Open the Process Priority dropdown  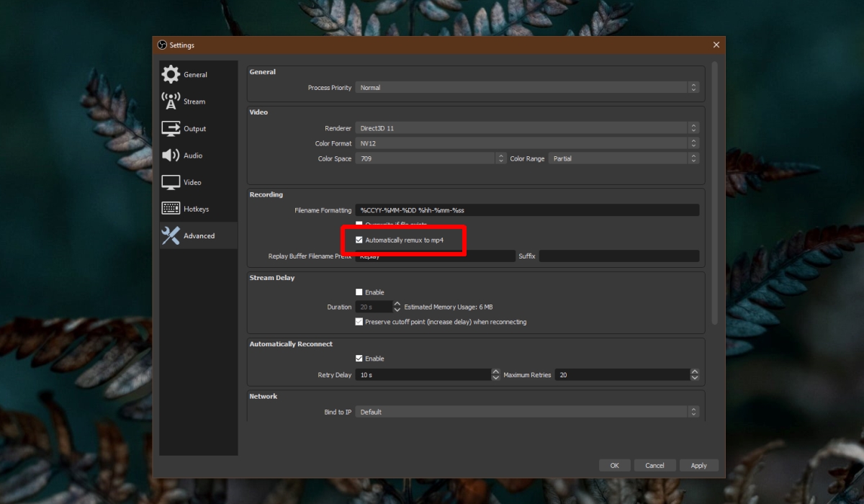(527, 88)
